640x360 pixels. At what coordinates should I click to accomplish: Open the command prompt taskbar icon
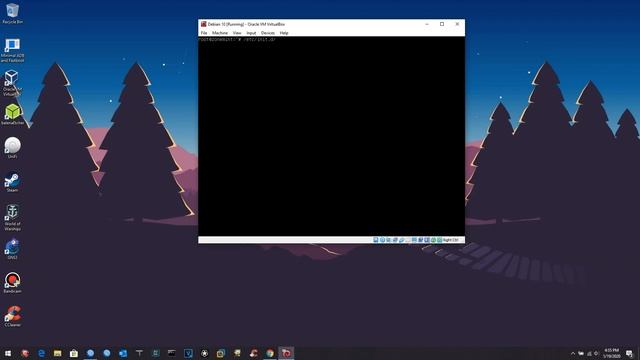tap(172, 353)
